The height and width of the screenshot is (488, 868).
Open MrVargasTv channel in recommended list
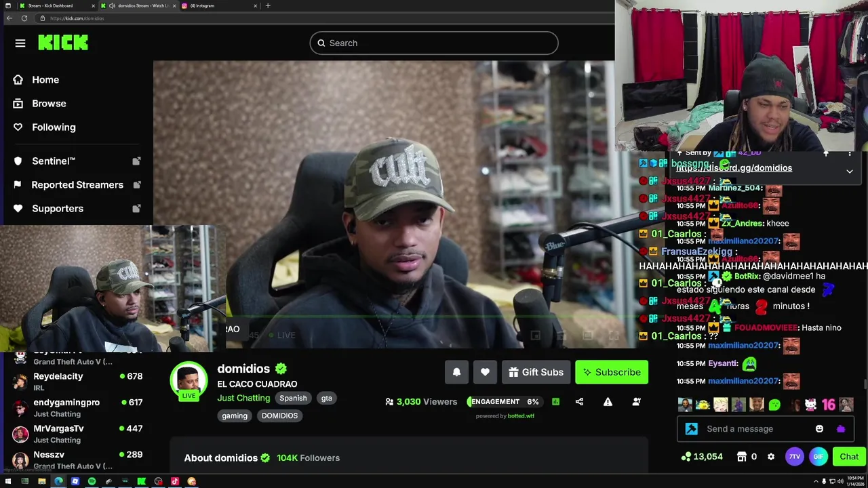click(77, 434)
